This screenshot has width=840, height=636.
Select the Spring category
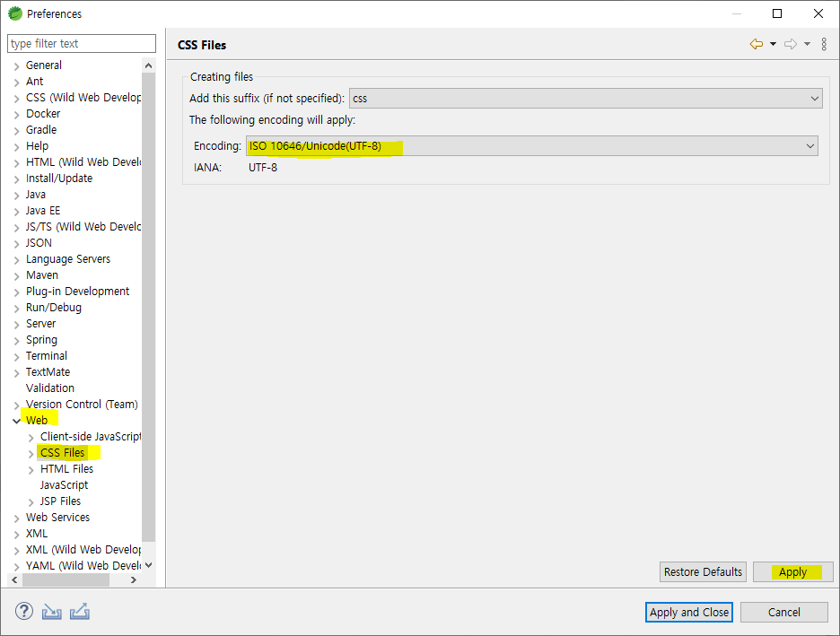coord(41,339)
